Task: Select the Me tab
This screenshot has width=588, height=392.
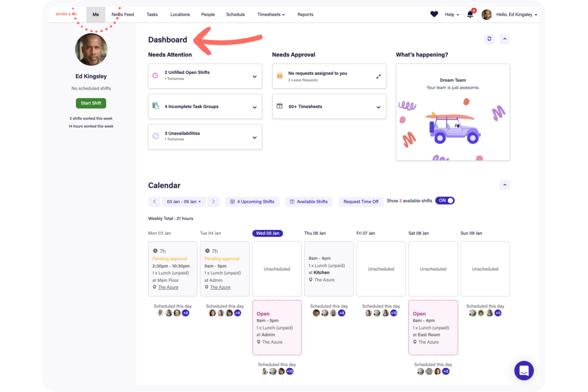Action: click(96, 15)
